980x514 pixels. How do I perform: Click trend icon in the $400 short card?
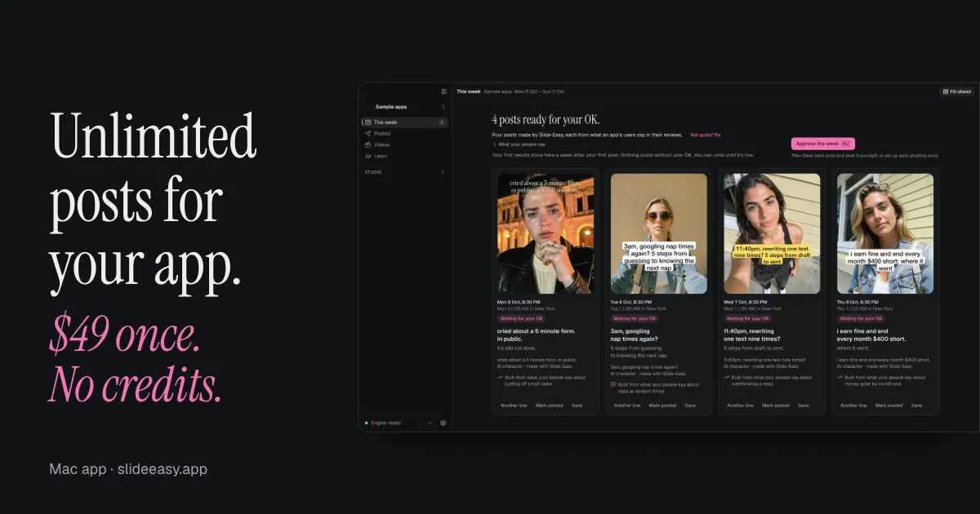coord(840,377)
